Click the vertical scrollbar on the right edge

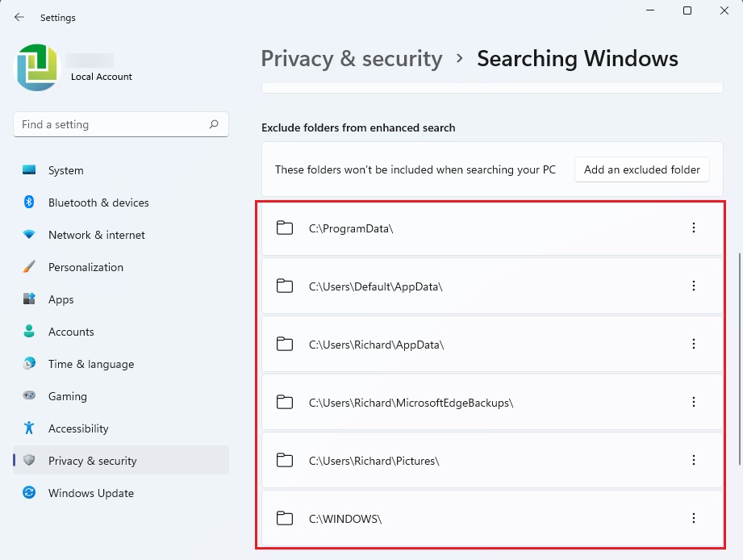click(x=739, y=359)
